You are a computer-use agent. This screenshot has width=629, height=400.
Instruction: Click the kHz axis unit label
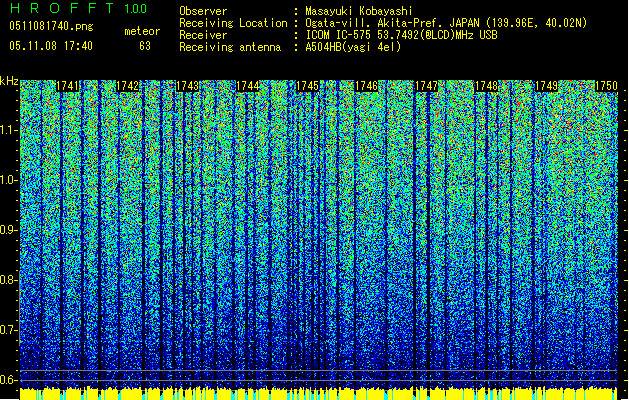(9, 80)
